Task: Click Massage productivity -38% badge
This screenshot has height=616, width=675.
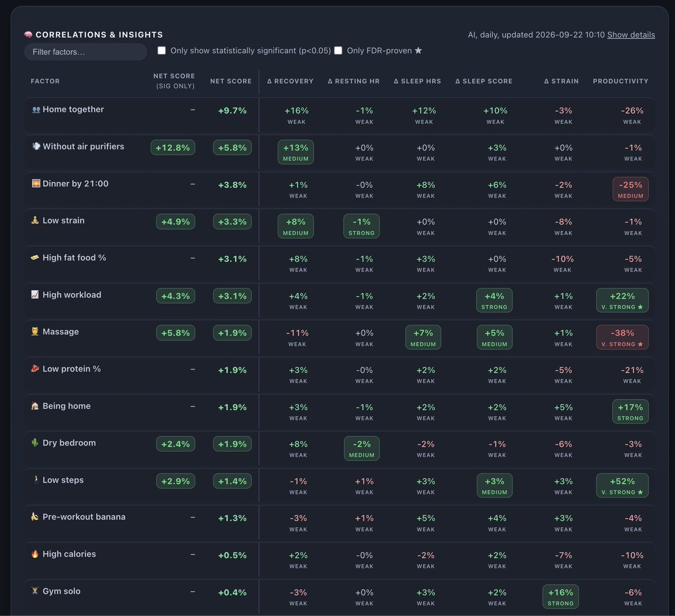Action: [x=622, y=338]
